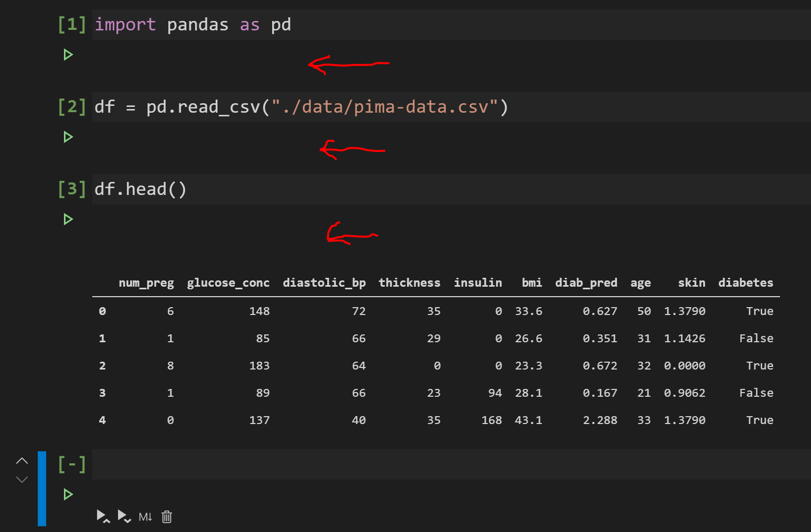Select the blue cell focus bar
This screenshot has height=532, width=811.
pyautogui.click(x=41, y=487)
